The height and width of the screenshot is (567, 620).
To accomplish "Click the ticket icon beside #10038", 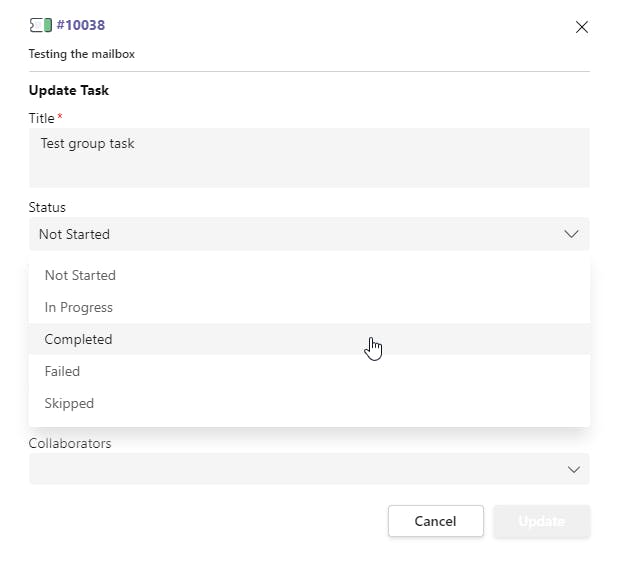I will click(40, 26).
